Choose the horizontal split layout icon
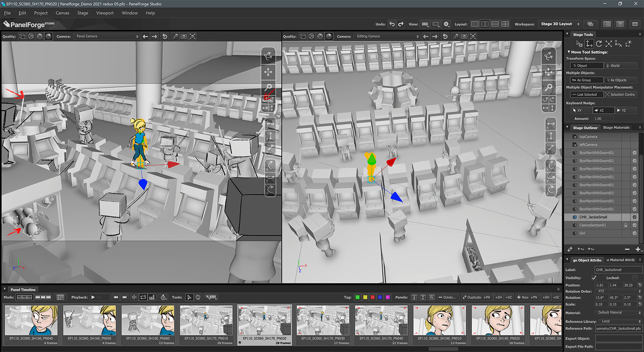Viewport: 644px width, 352px height. point(495,24)
